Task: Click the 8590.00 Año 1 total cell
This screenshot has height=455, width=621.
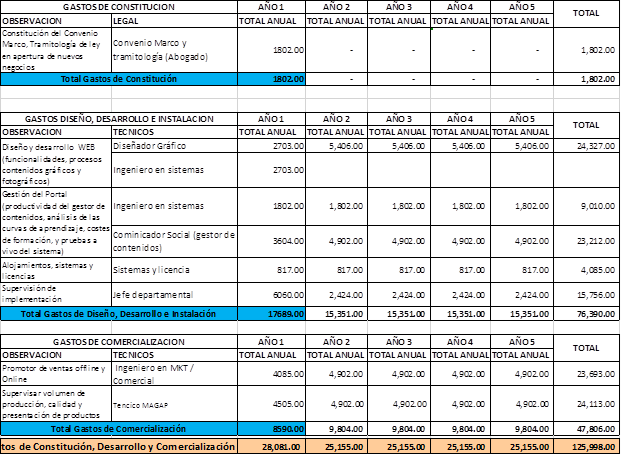Action: (269, 426)
